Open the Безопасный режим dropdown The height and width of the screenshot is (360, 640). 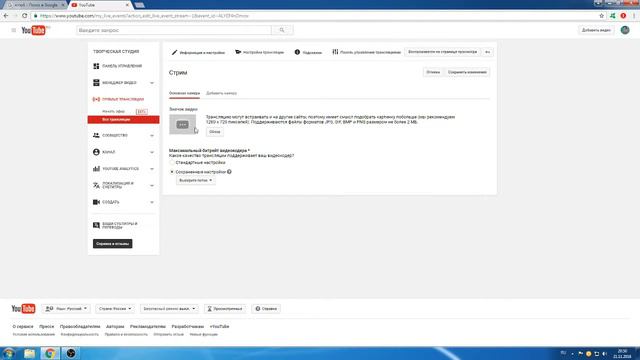click(169, 309)
